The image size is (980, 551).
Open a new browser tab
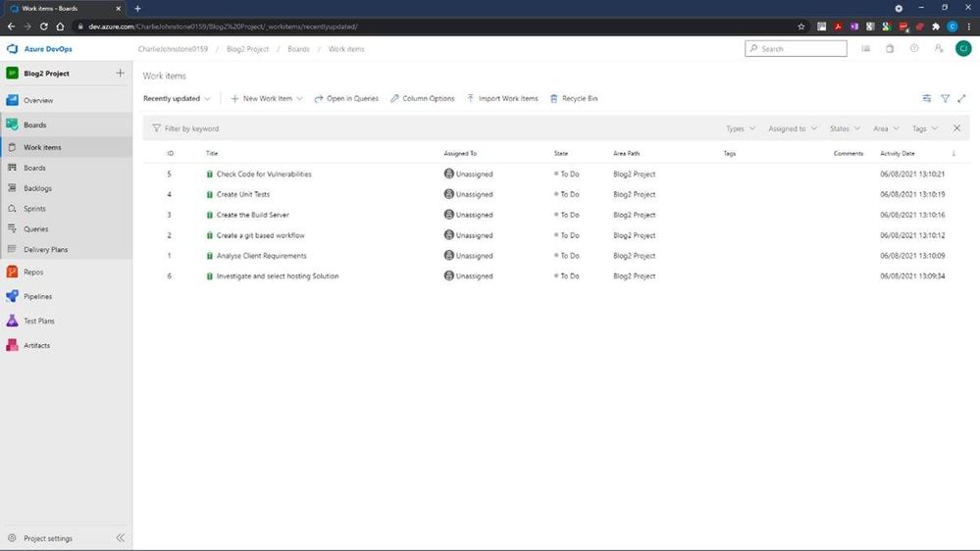137,9
